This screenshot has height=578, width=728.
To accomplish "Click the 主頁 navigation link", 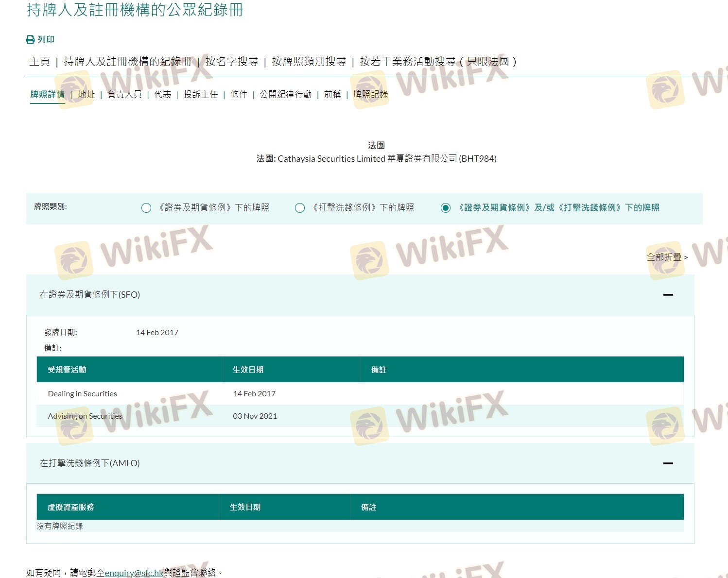I will 39,62.
